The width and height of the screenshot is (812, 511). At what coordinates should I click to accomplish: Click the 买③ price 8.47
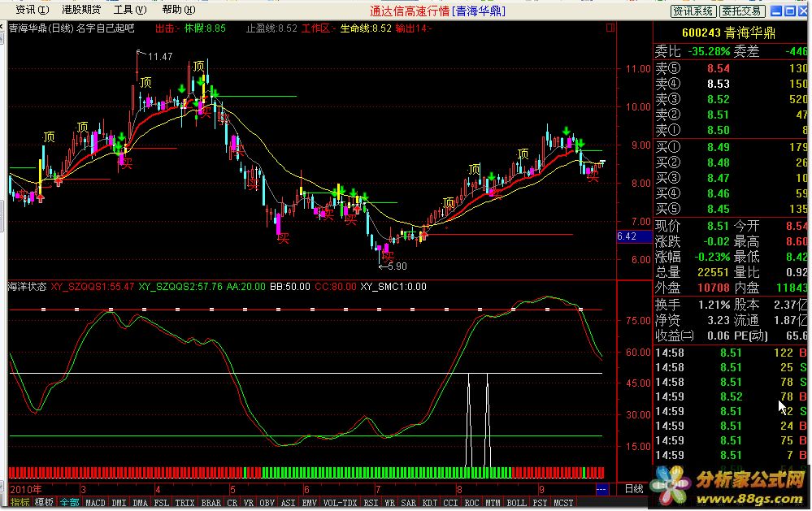click(x=719, y=178)
